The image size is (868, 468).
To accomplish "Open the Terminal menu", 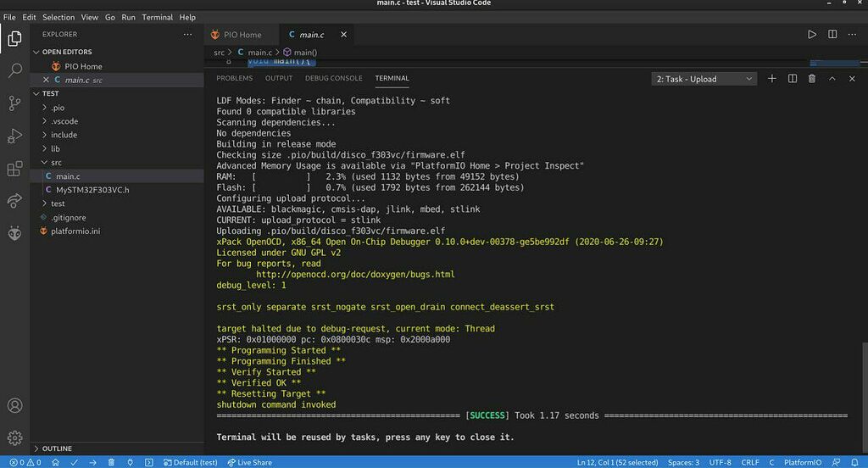I will point(157,17).
